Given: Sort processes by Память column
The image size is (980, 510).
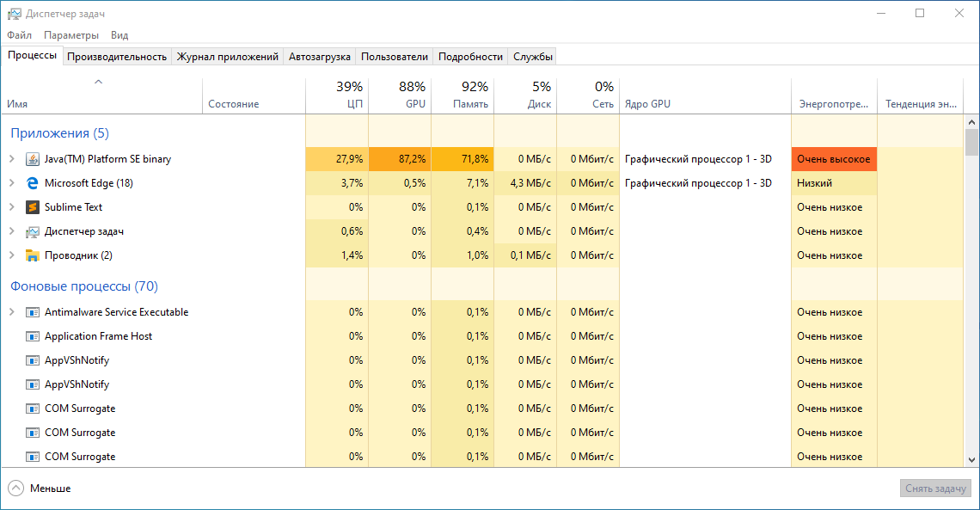Looking at the screenshot, I should (462, 95).
